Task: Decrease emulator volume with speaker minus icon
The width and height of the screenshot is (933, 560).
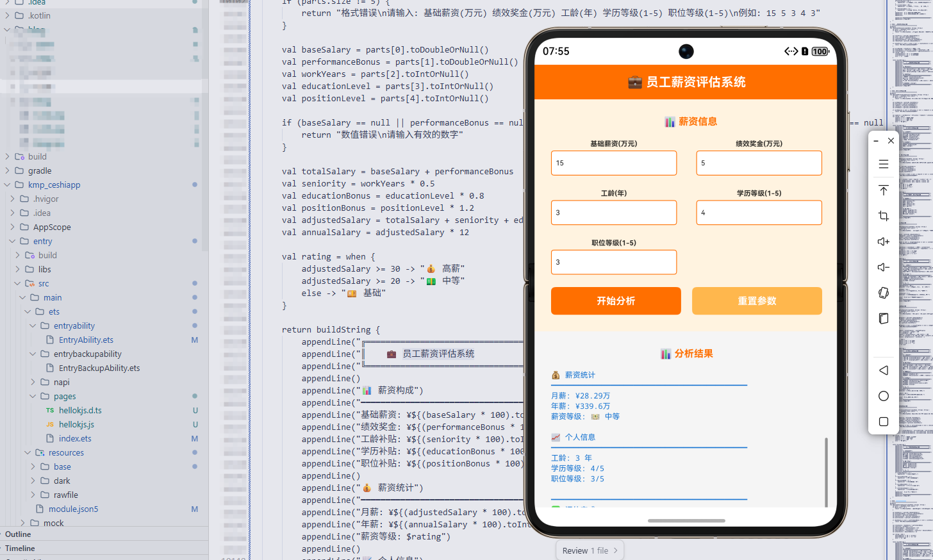Action: pos(883,267)
